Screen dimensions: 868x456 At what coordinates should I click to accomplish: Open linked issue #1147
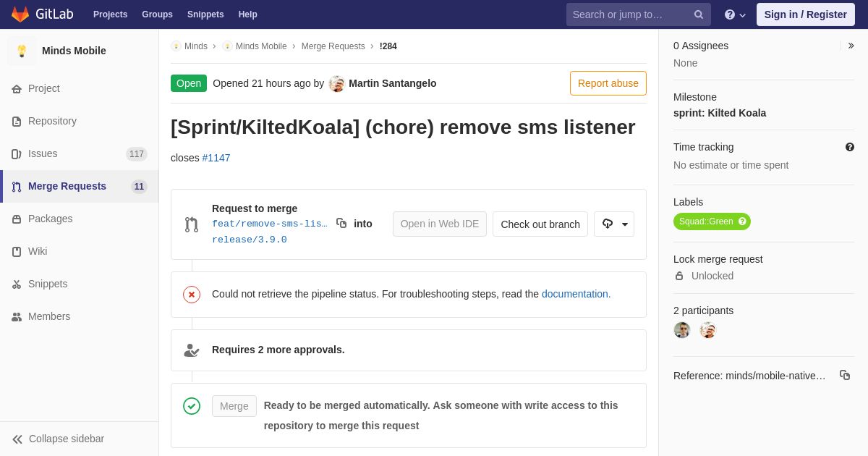coord(216,158)
